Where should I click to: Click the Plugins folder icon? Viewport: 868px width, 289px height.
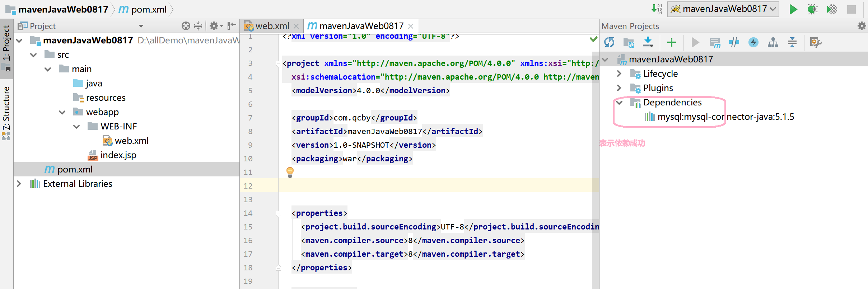[x=635, y=88]
